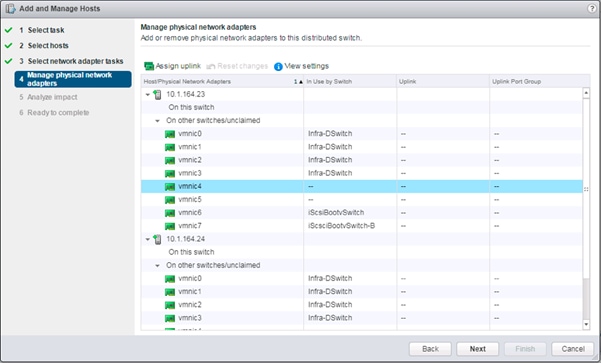Viewport: 601px width, 363px height.
Task: Click vmnic1 adapter icon under 10.1.164.24
Action: tap(170, 292)
